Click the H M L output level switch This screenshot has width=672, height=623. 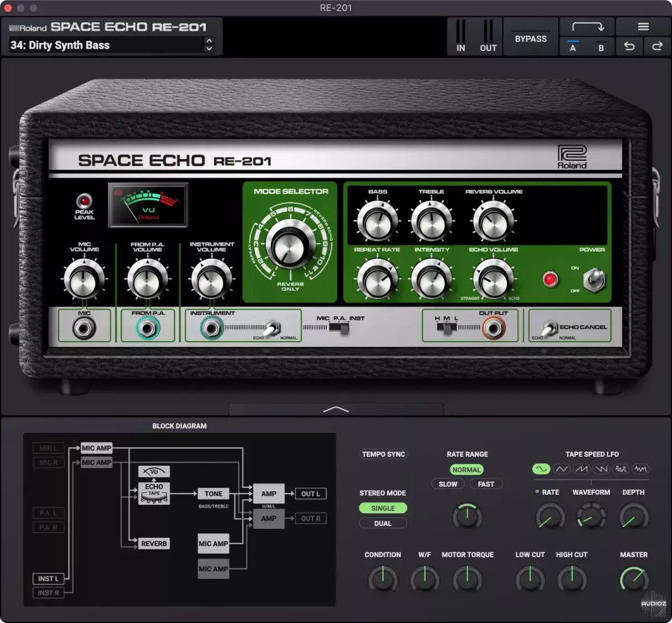pyautogui.click(x=446, y=328)
